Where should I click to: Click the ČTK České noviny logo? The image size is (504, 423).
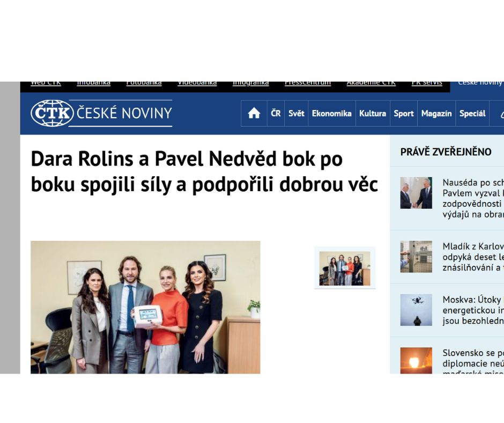101,113
